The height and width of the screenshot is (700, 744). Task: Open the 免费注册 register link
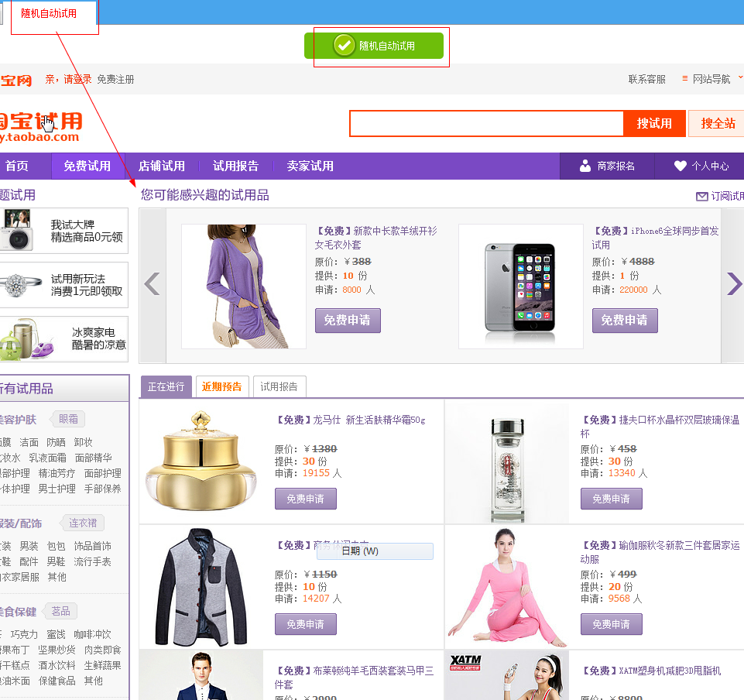(115, 79)
